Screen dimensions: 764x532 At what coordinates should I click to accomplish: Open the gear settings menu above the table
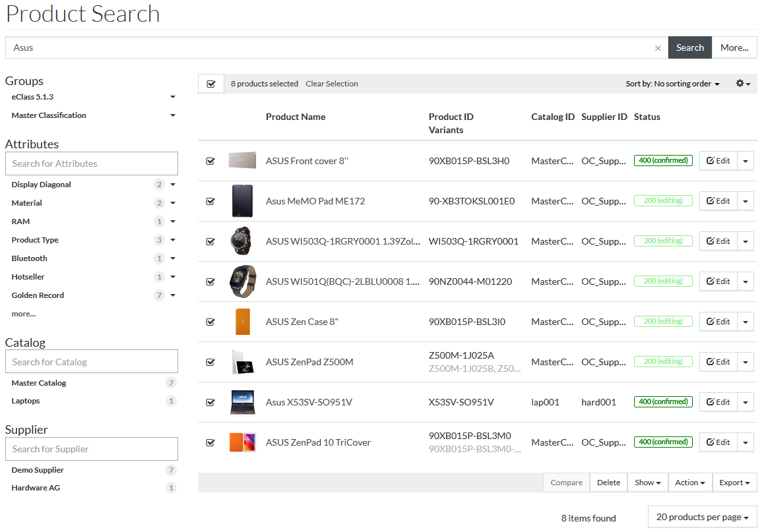click(743, 84)
